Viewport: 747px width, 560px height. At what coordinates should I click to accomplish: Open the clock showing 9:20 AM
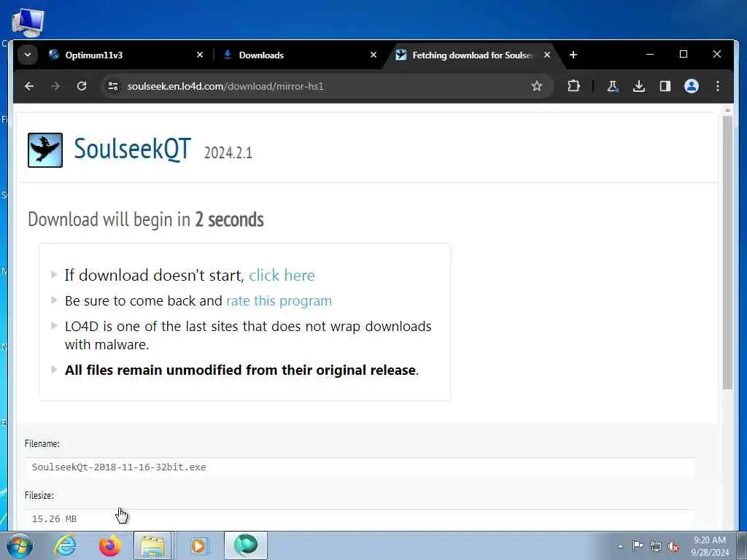pos(710,546)
